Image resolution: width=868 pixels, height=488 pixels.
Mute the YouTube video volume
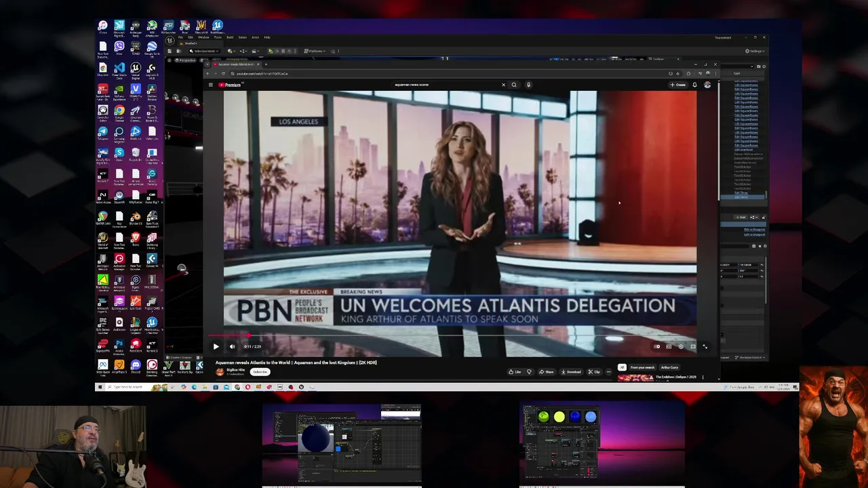tap(232, 346)
